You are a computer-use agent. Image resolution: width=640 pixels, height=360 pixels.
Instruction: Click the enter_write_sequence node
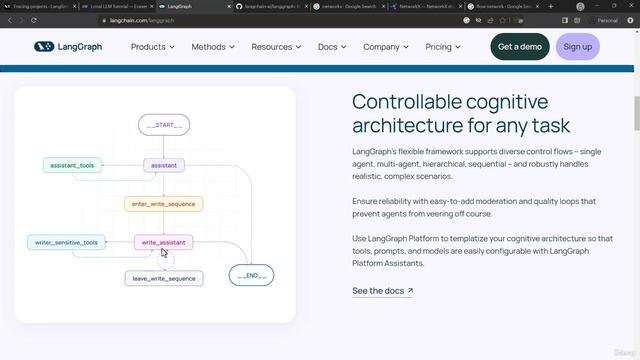coord(163,204)
